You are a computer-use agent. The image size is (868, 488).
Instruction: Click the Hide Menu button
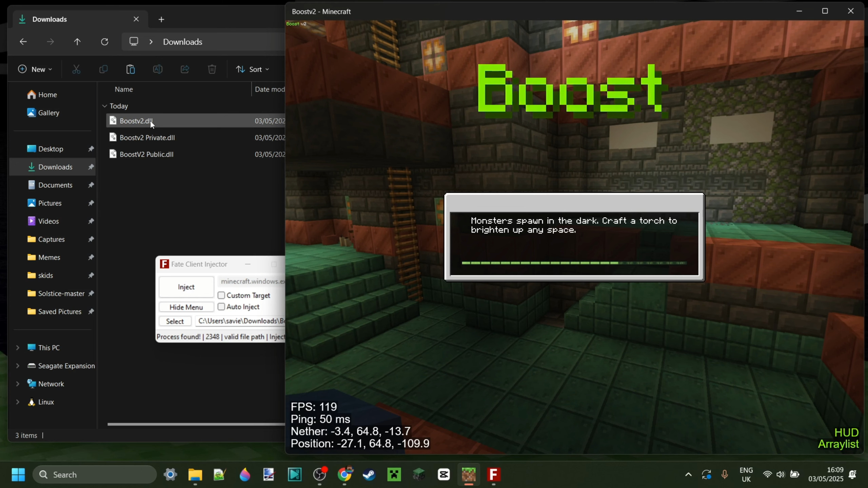coord(186,307)
